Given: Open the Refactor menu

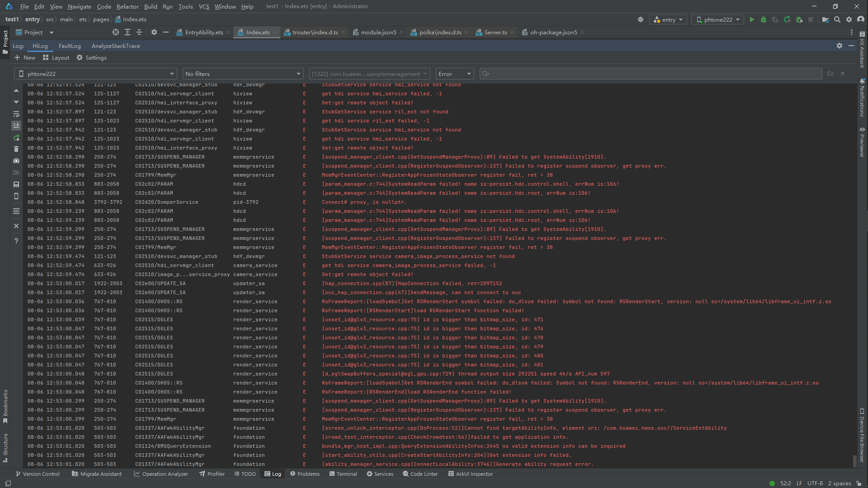Looking at the screenshot, I should [127, 6].
